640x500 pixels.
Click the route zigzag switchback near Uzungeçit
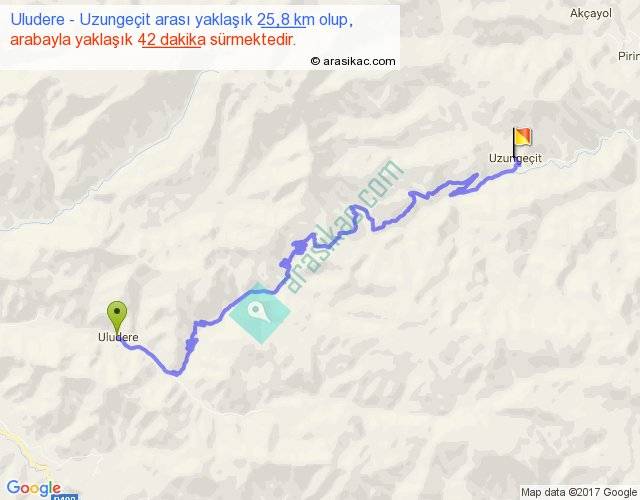click(464, 185)
